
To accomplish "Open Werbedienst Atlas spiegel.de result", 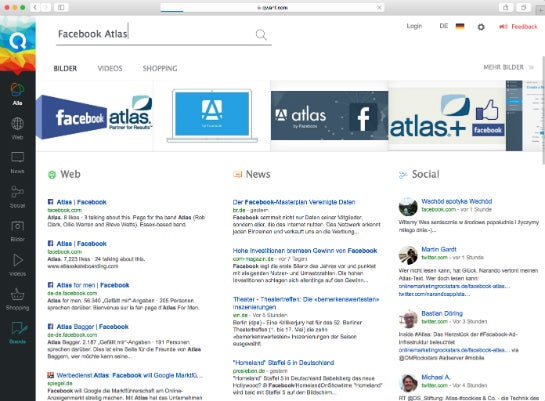I will [129, 375].
